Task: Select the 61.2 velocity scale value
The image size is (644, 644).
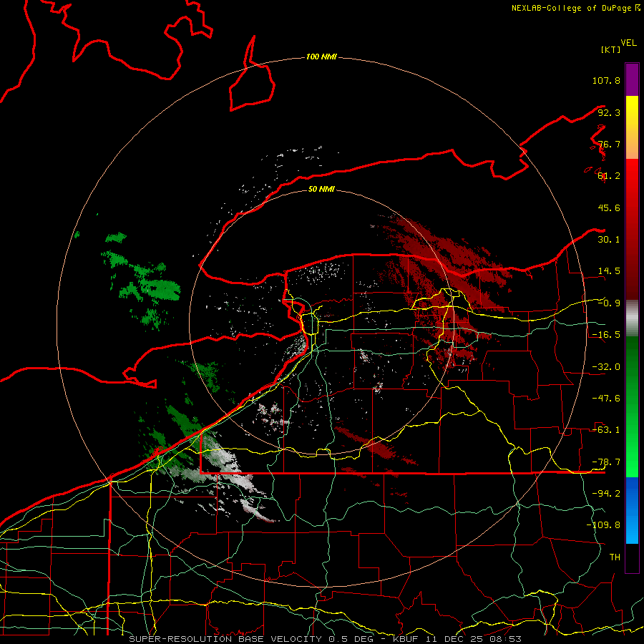Action: pyautogui.click(x=609, y=176)
